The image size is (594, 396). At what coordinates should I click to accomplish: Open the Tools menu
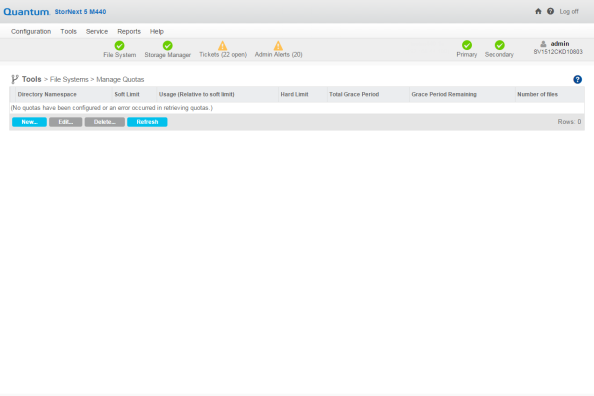pyautogui.click(x=69, y=31)
